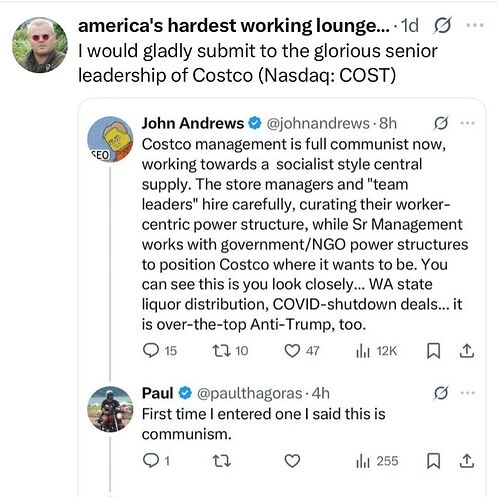Reply to Paul's communism tweet

click(x=151, y=461)
